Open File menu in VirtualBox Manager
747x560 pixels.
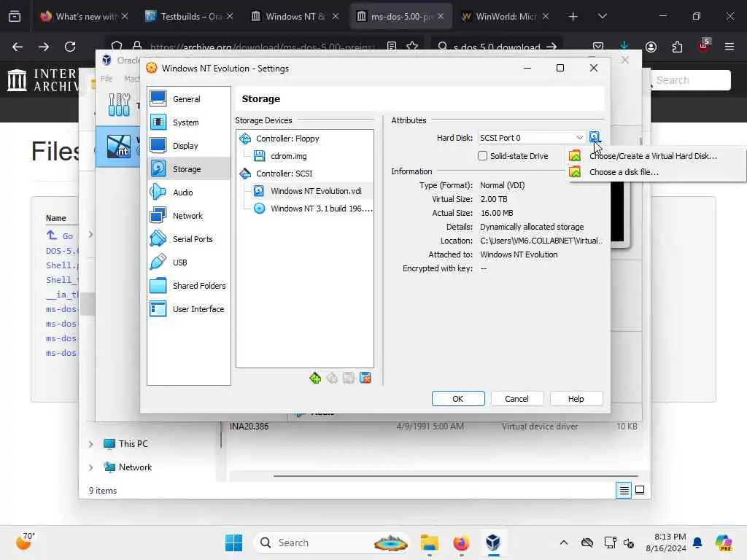(107, 79)
